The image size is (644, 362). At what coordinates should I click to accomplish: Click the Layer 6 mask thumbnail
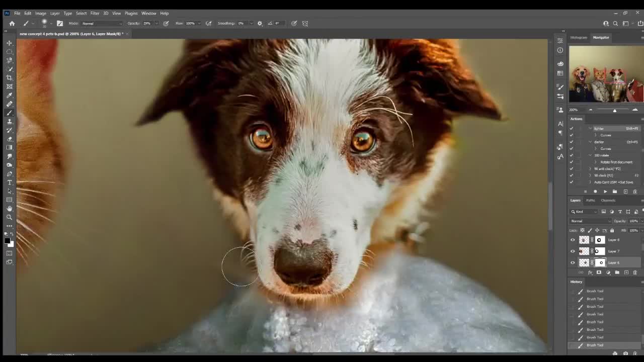point(600,262)
